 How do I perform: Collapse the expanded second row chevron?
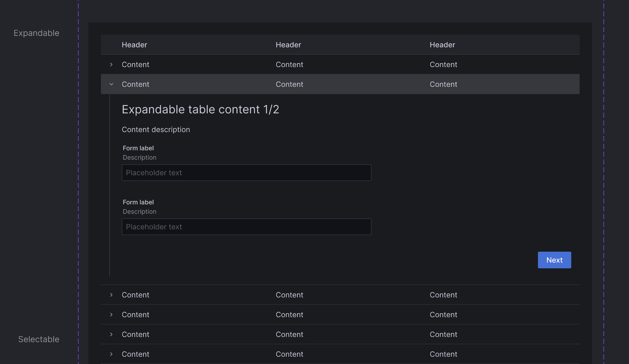[x=111, y=84]
